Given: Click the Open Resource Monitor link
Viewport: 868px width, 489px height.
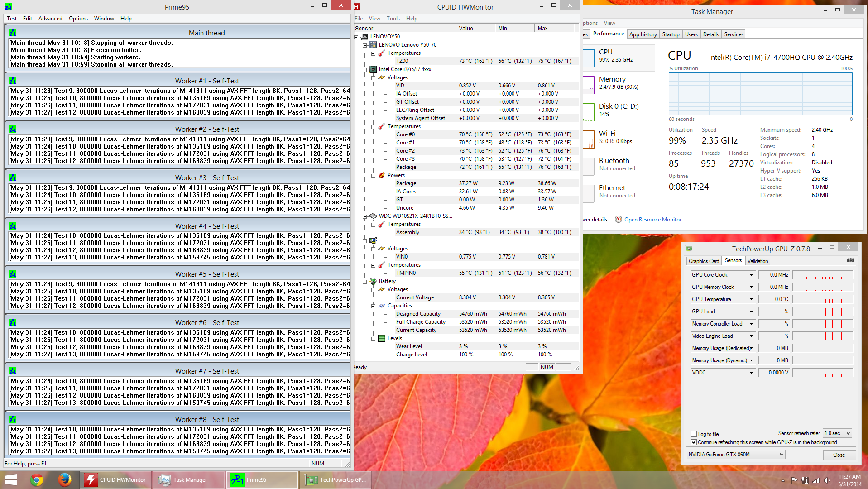Looking at the screenshot, I should (x=652, y=220).
